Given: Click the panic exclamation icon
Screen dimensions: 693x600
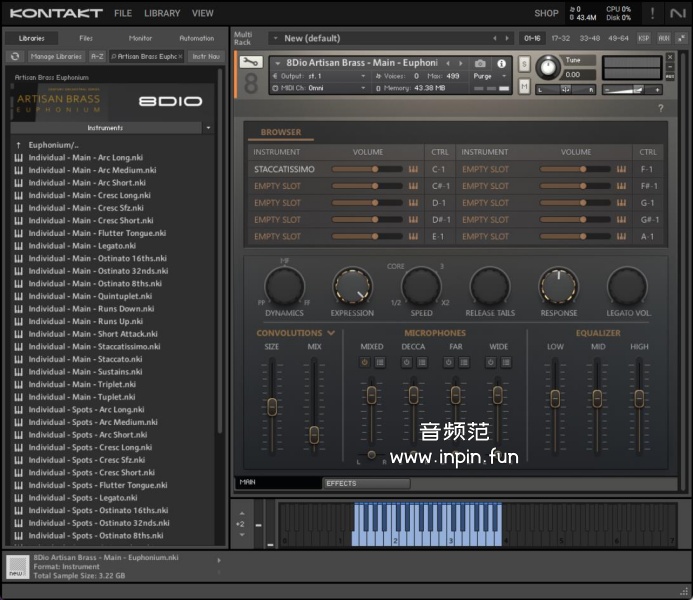Looking at the screenshot, I should pos(652,13).
